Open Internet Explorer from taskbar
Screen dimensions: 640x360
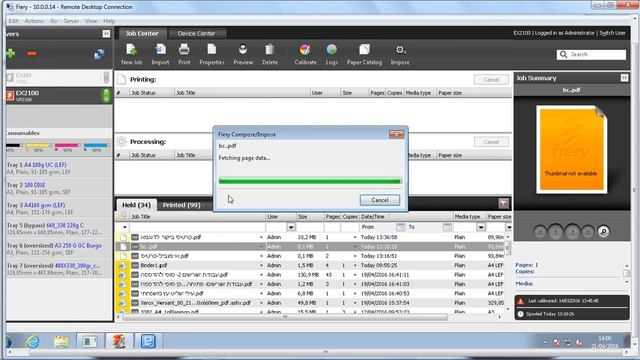33,341
